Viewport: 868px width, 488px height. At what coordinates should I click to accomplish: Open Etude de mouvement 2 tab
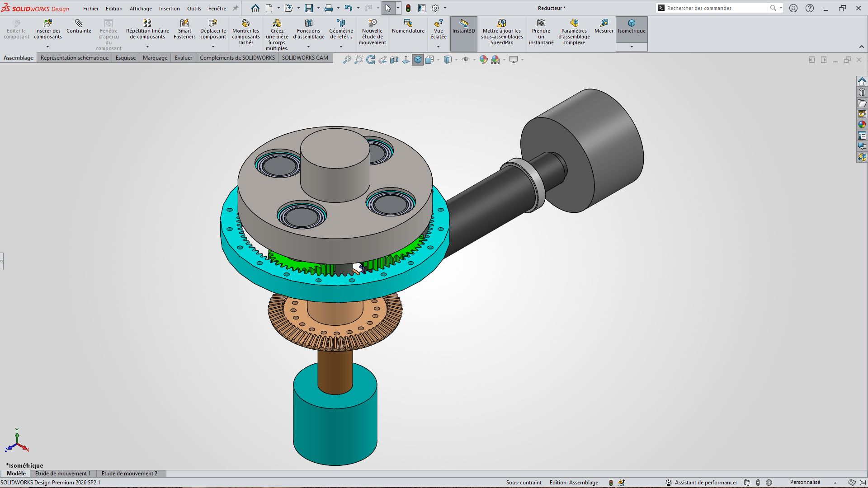(x=129, y=474)
